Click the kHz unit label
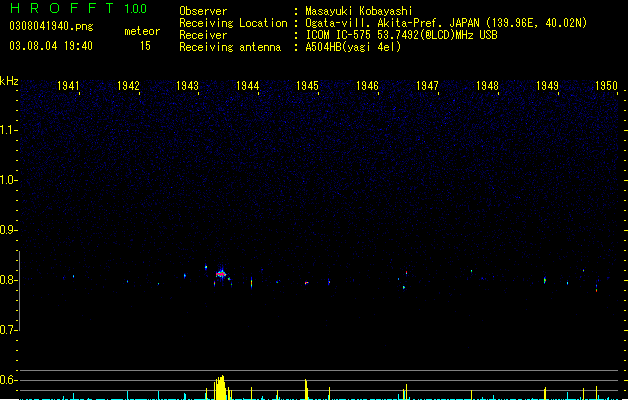The height and width of the screenshot is (400, 629). tap(9, 81)
